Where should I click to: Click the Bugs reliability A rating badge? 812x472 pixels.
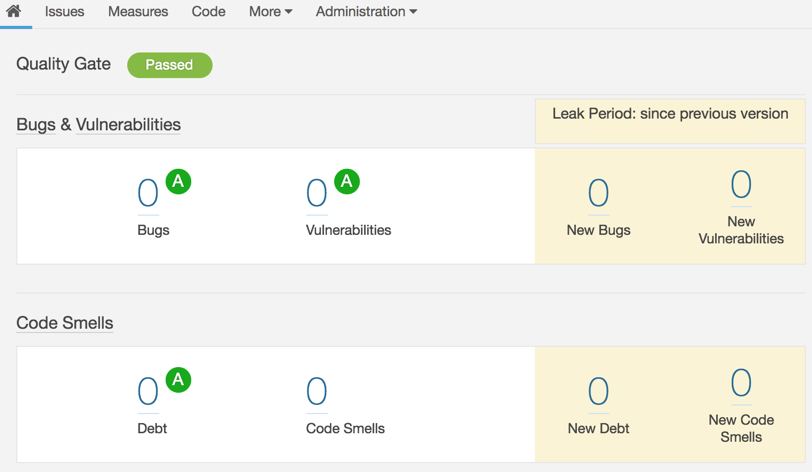(x=178, y=181)
